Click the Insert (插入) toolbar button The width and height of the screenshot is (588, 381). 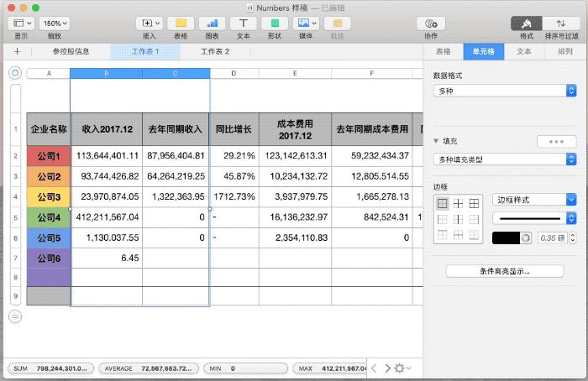(x=150, y=23)
